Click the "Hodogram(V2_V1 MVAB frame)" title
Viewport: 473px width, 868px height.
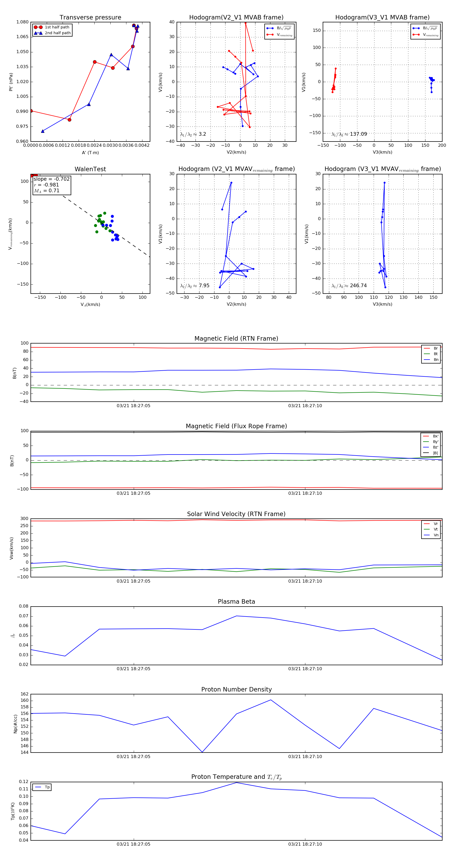pos(236,18)
